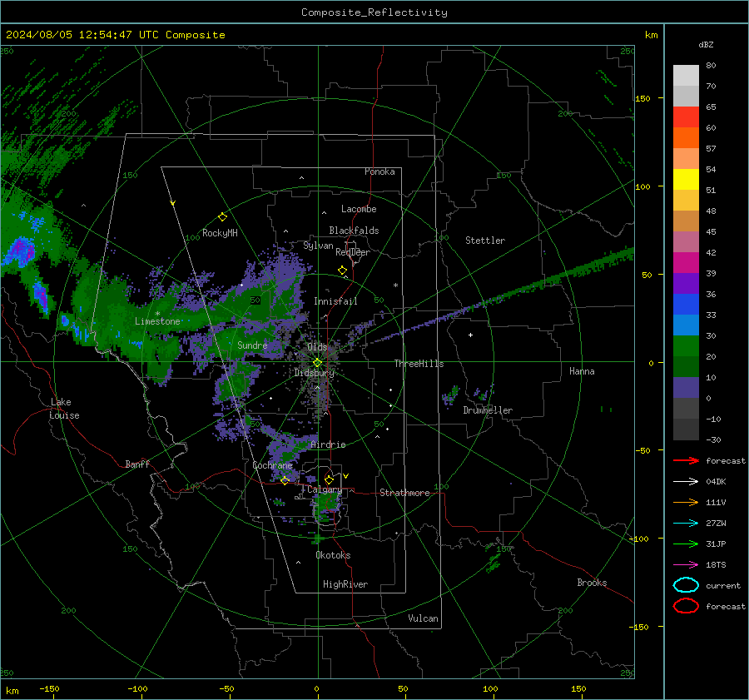
Task: Click the red 60-65 dBZ swatch
Action: click(686, 117)
